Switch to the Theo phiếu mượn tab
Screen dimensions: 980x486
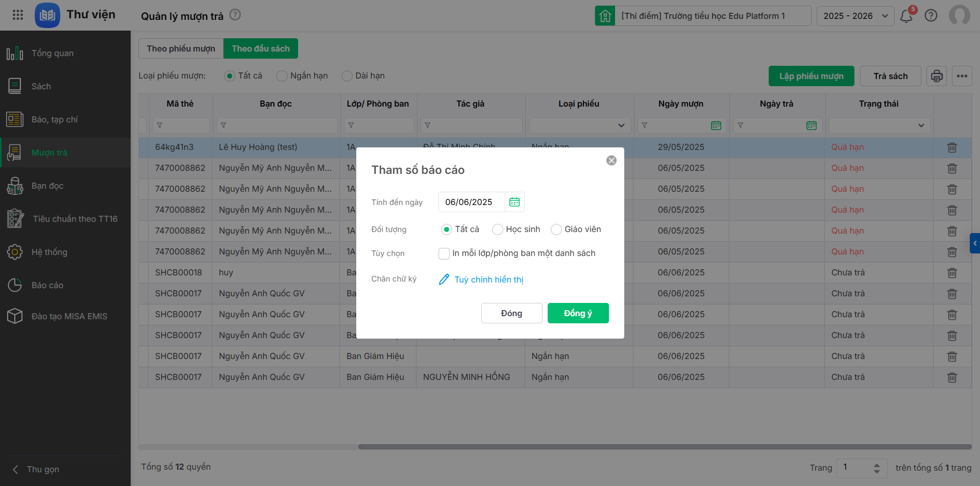pos(181,48)
